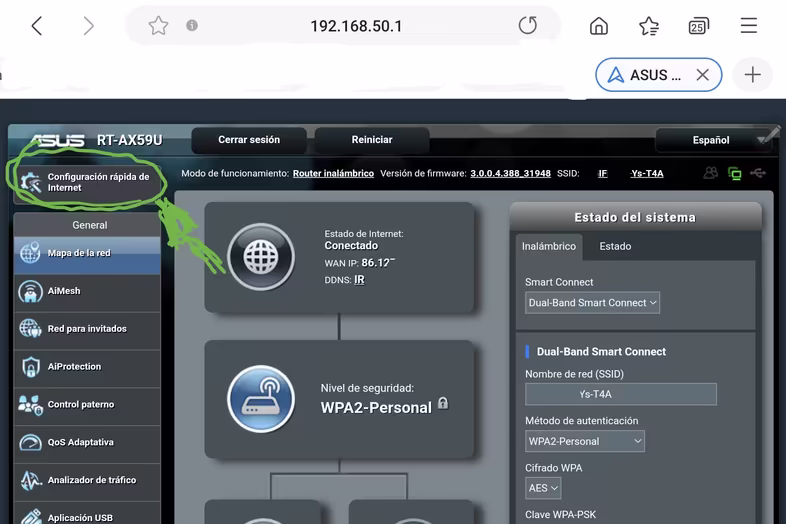Open Configuración rápida de Internet
The height and width of the screenshot is (524, 786).
[89, 183]
